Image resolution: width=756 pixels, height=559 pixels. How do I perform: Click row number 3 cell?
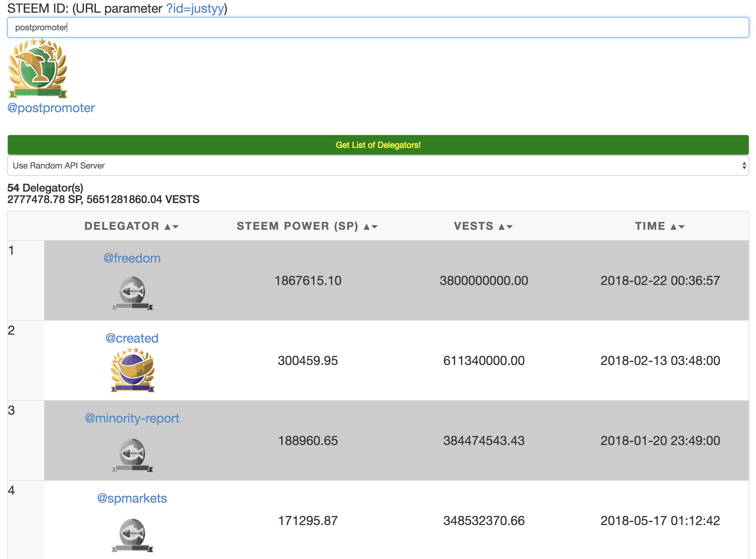tap(26, 440)
